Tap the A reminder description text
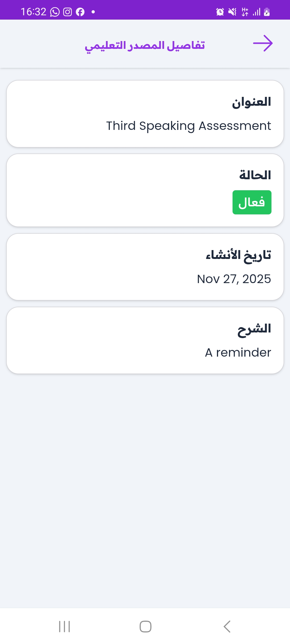290x644 pixels. click(238, 353)
